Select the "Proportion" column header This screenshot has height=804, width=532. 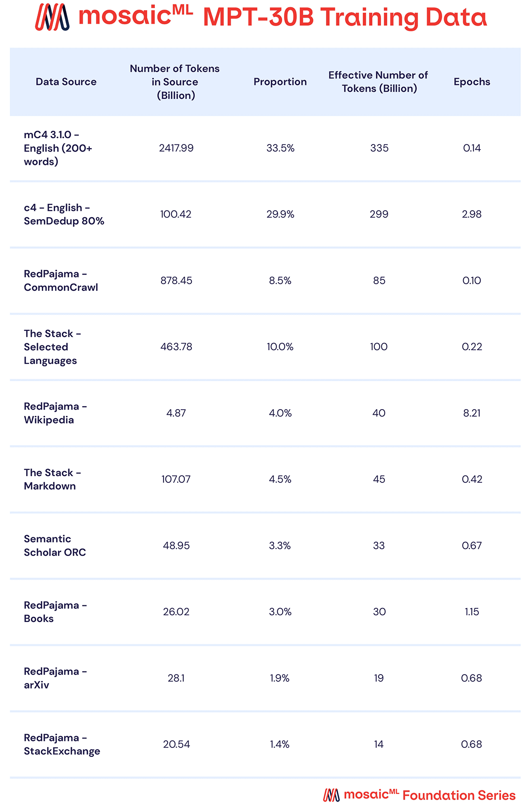click(x=280, y=82)
